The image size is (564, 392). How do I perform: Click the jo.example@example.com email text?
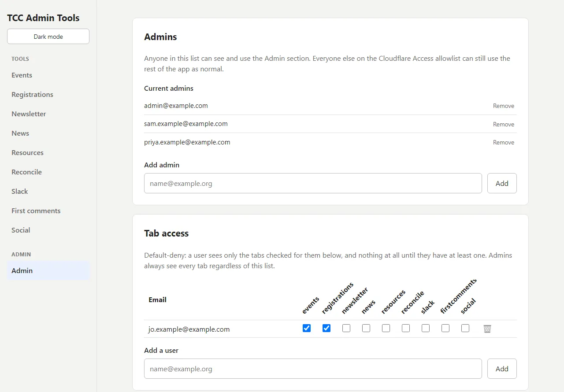[x=189, y=329]
